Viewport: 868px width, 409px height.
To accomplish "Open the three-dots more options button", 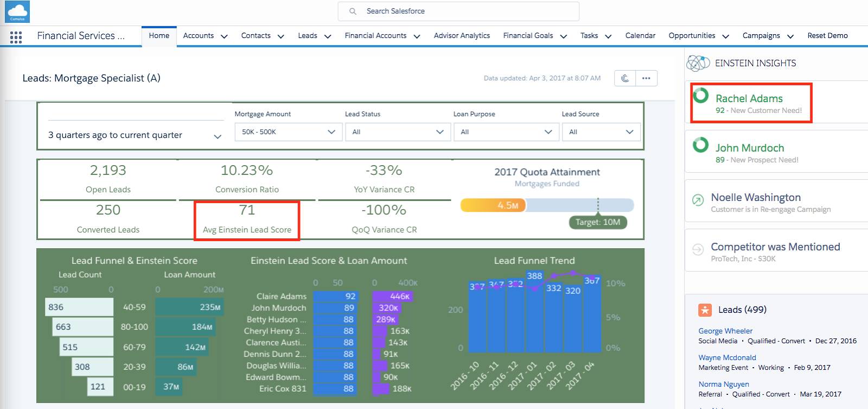I will (x=646, y=78).
